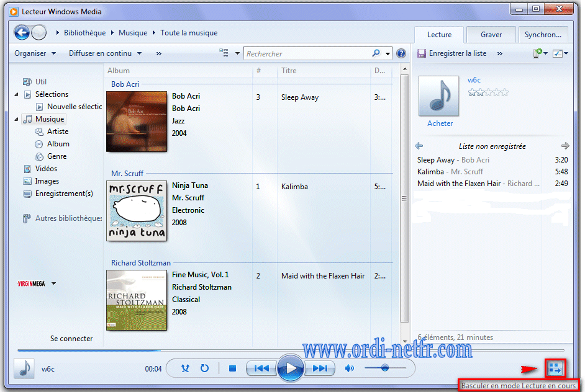Stop playback with the square button

coord(232,368)
